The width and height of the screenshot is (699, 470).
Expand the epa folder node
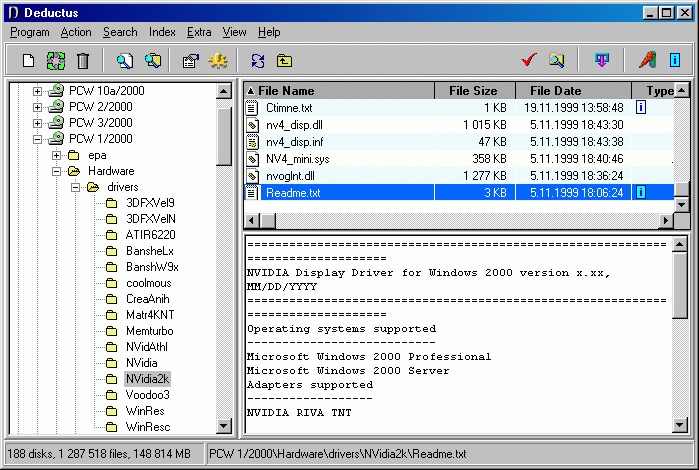coord(56,155)
